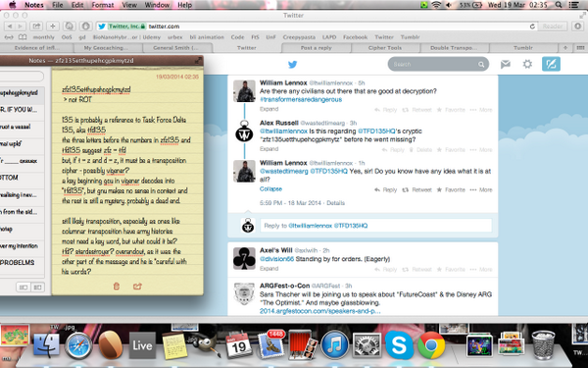Open Finder from the Dock
This screenshot has height=368, width=588.
coord(46,344)
